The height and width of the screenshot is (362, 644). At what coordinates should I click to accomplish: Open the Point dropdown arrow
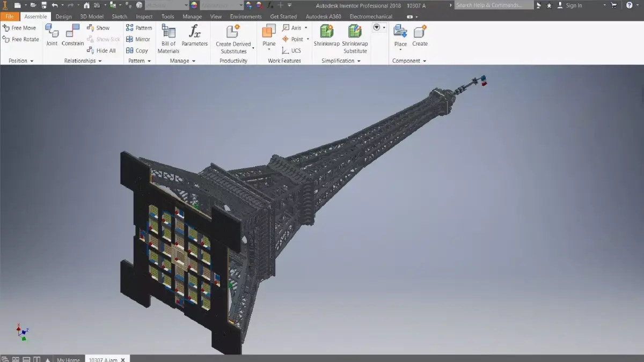point(309,39)
